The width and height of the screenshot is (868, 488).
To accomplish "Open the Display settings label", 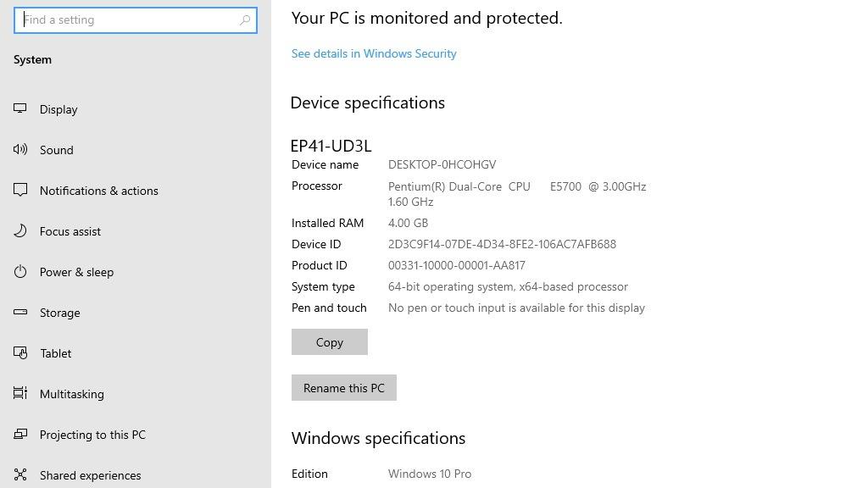I will coord(58,109).
